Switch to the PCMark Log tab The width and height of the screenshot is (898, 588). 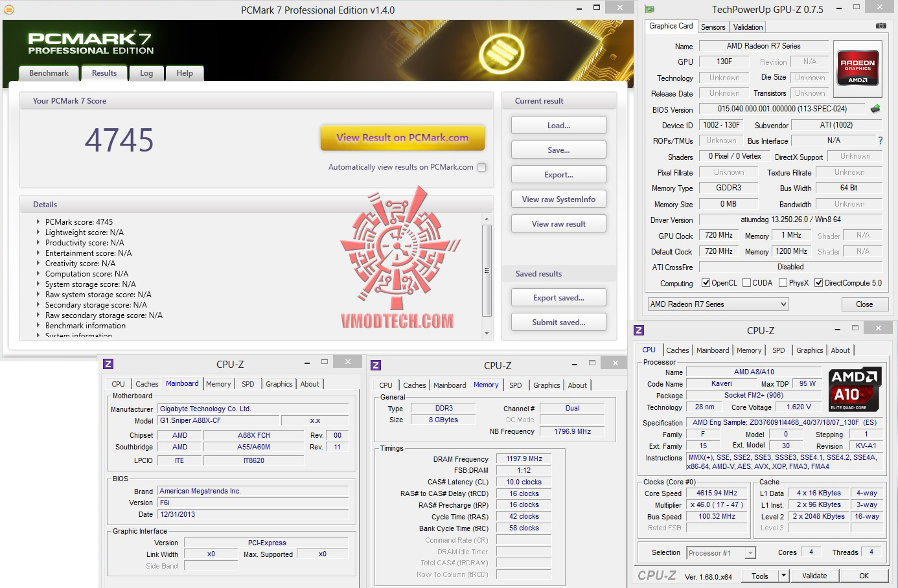coord(146,73)
